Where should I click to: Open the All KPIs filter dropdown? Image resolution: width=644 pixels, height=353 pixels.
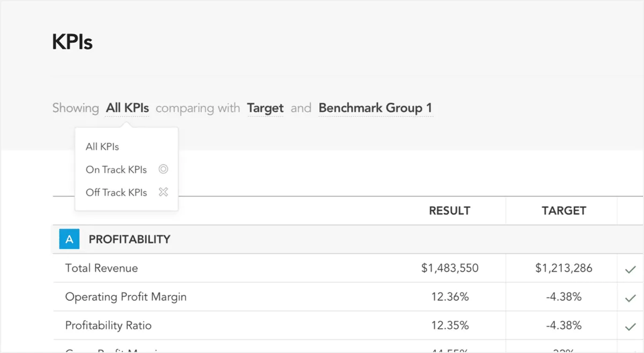coord(127,108)
